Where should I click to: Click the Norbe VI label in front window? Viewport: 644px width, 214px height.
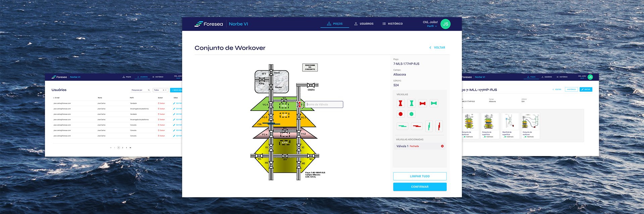[x=238, y=24]
